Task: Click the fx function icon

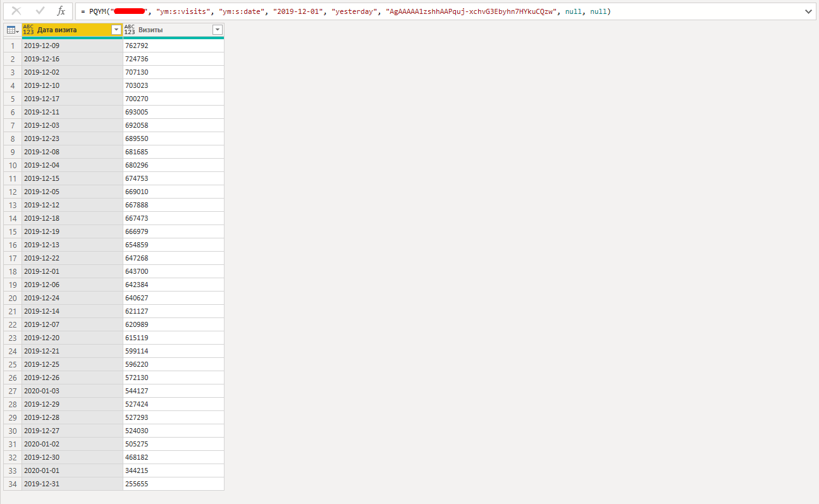Action: pos(61,11)
